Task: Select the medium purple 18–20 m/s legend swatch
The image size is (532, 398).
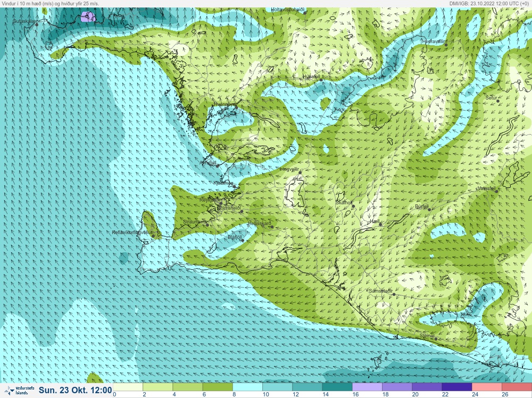Action: pos(397,387)
